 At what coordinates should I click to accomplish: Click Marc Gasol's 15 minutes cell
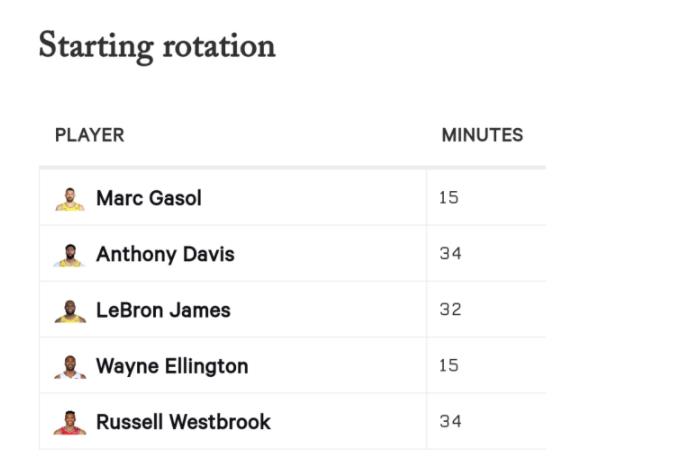[x=486, y=197]
